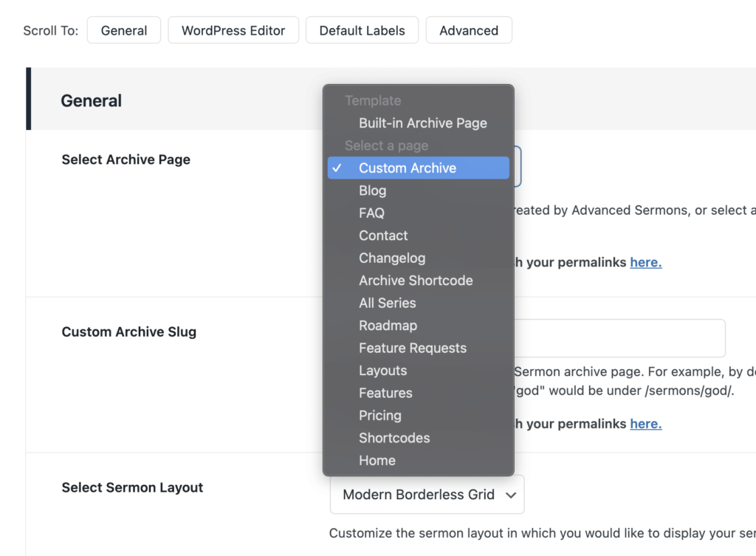
Task: Select Blog from the page list
Action: point(373,191)
